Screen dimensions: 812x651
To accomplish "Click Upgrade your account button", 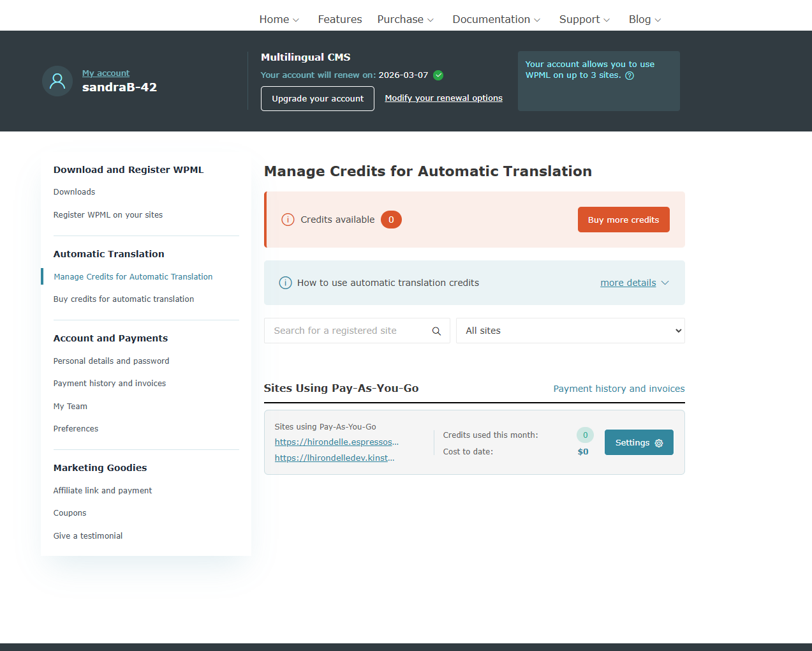I will [318, 99].
